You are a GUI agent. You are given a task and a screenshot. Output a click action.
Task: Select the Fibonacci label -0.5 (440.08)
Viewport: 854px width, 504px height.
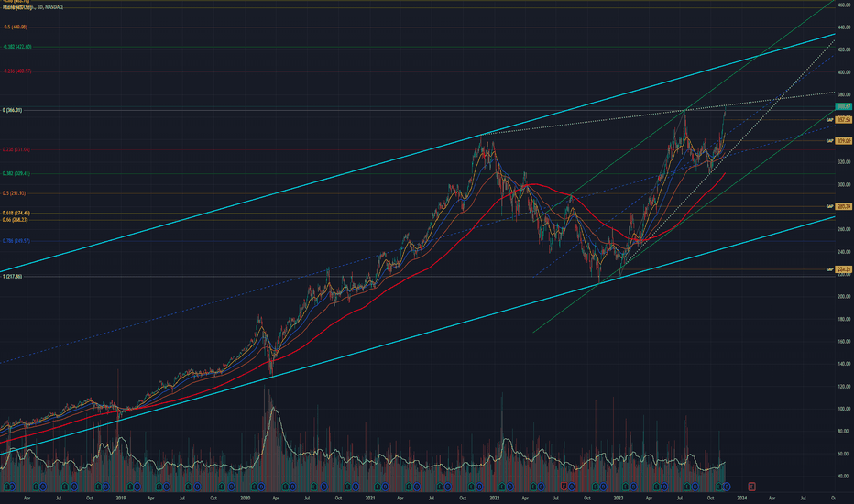[x=15, y=27]
